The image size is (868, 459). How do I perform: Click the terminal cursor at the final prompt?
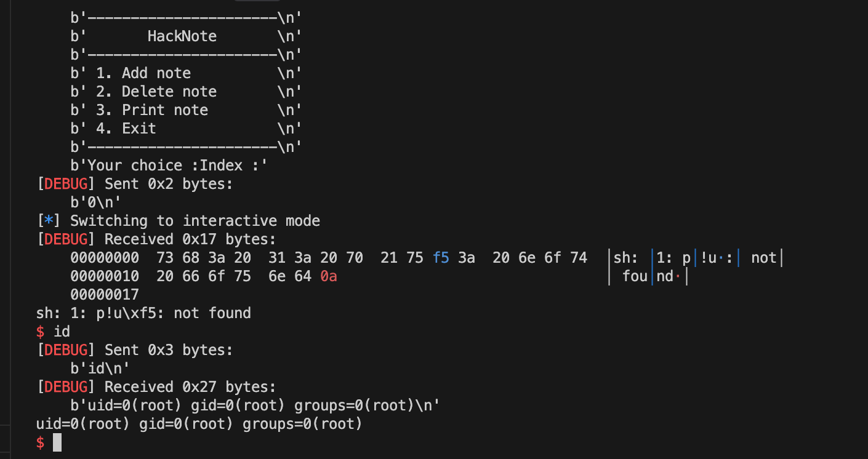57,442
